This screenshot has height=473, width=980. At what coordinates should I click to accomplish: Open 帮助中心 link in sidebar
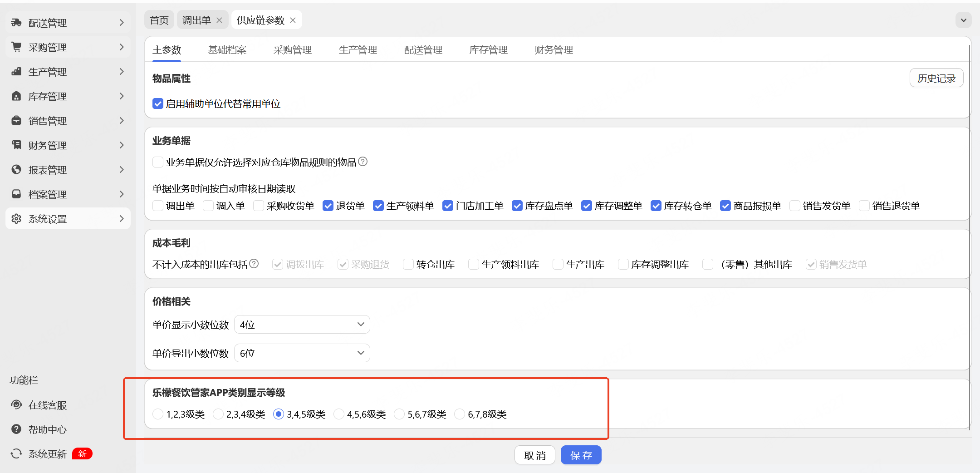tap(48, 429)
